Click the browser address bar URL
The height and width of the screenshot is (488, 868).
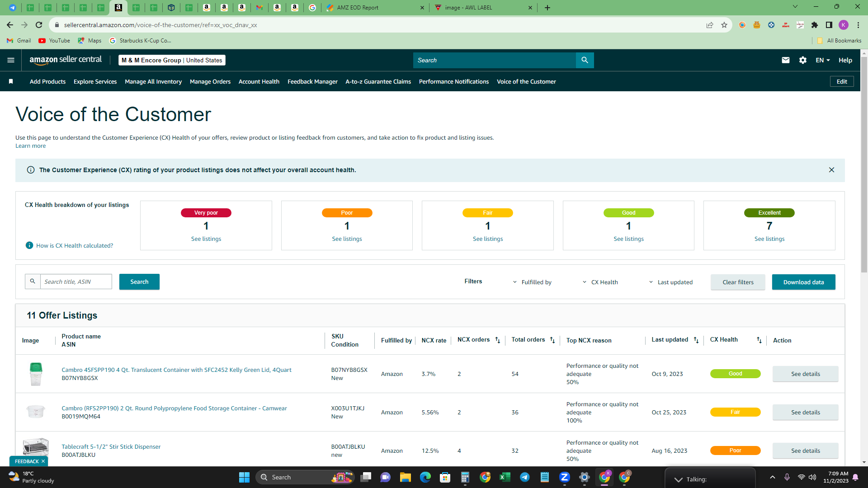(x=160, y=25)
